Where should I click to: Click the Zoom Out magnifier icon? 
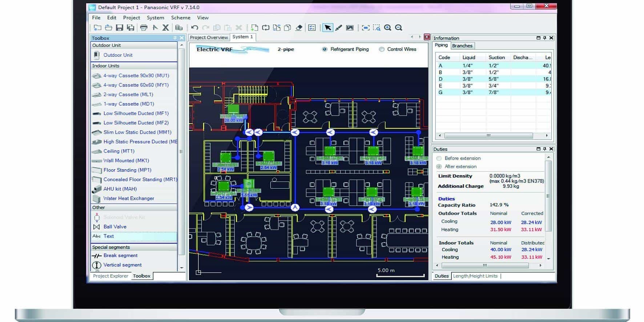click(x=399, y=28)
